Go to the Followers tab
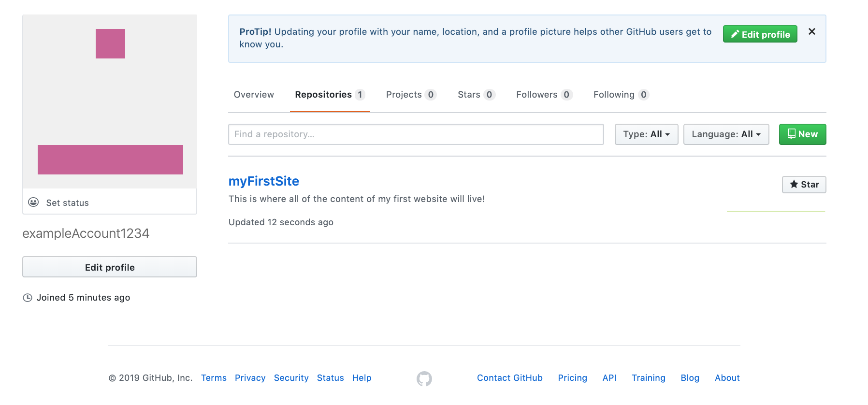 click(x=544, y=95)
